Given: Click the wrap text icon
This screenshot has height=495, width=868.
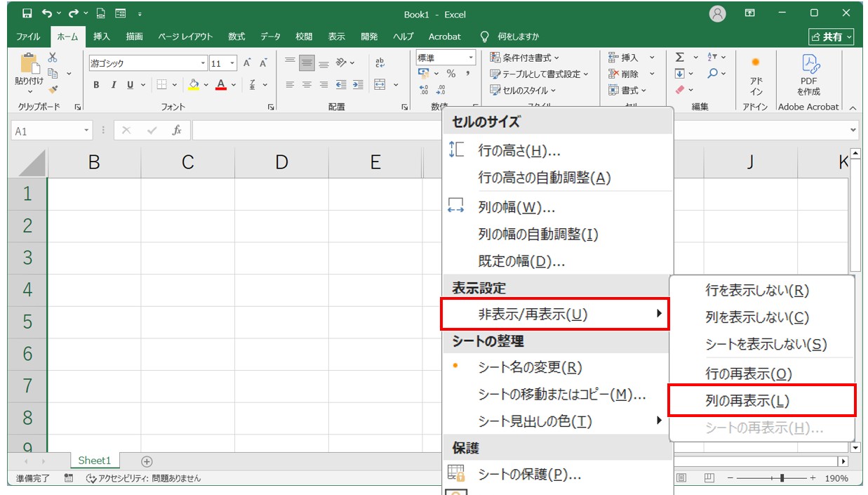Looking at the screenshot, I should 380,63.
